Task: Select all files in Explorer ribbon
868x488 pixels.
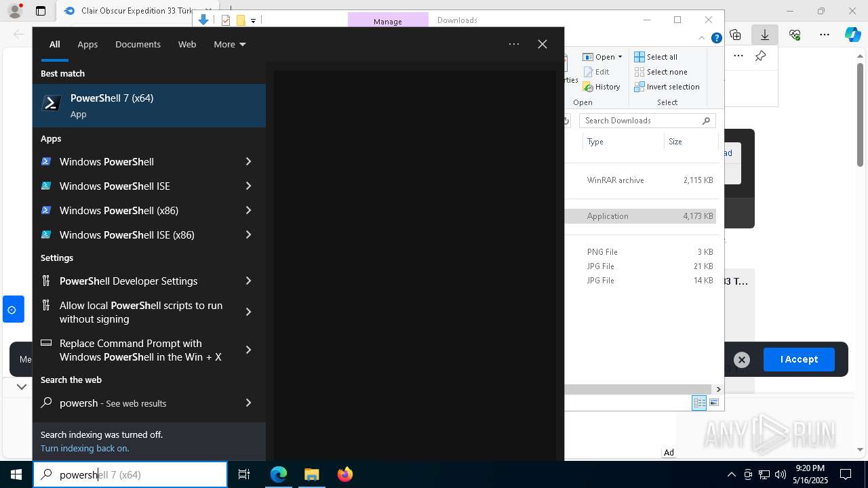Action: coord(656,57)
